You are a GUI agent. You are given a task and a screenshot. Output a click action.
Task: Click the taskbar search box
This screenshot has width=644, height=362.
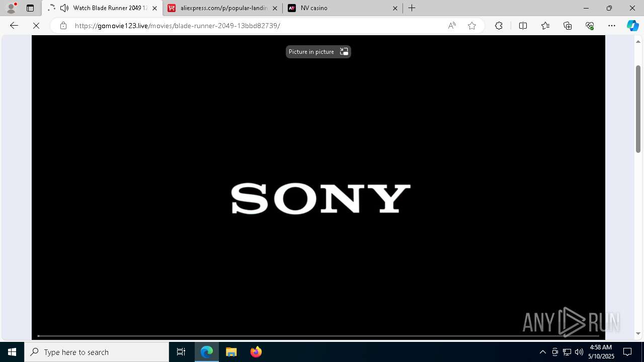click(97, 352)
